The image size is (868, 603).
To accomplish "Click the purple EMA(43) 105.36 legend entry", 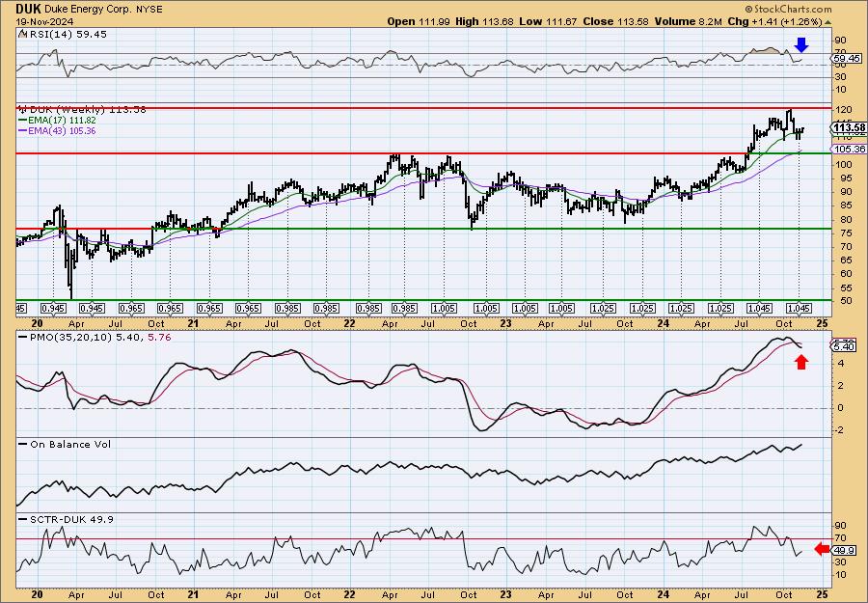I will click(57, 131).
